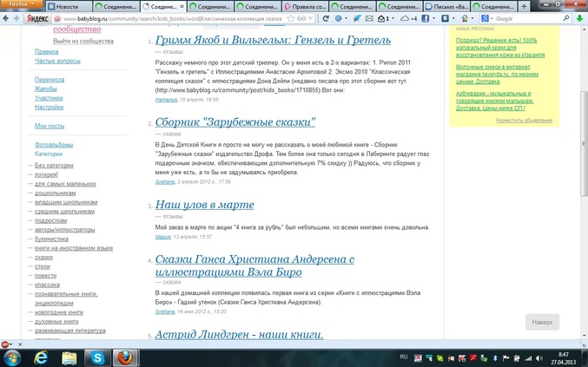588x367 pixels.
Task: Open "Сборник Зарубежные сказки" post link
Action: point(235,122)
